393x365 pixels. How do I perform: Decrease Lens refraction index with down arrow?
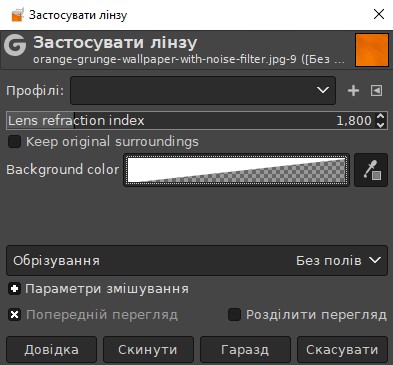[x=380, y=125]
